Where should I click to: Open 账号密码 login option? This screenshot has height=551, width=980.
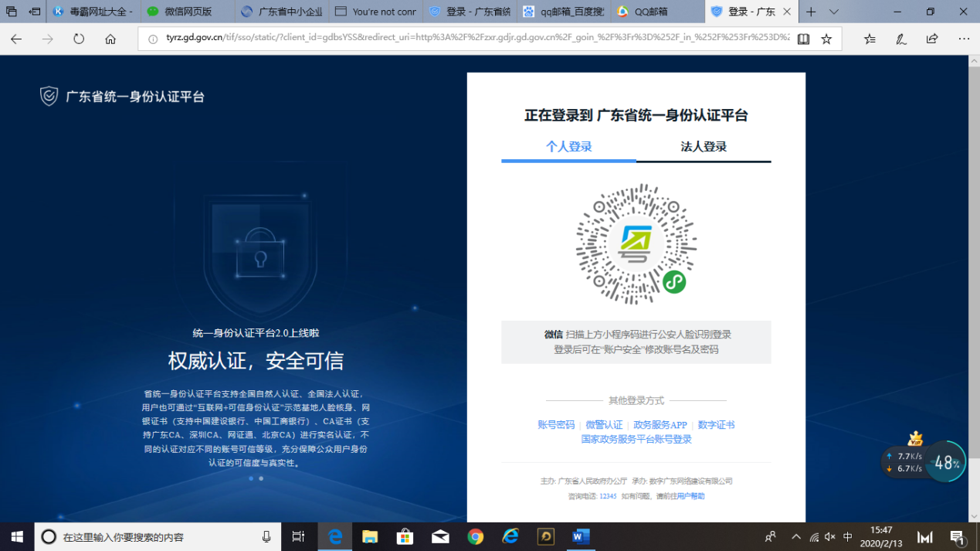coord(556,425)
